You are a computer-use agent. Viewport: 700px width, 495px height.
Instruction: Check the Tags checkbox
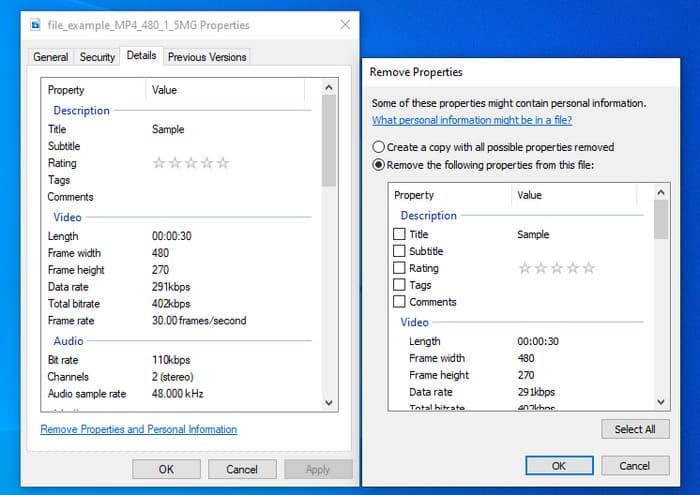tap(399, 285)
